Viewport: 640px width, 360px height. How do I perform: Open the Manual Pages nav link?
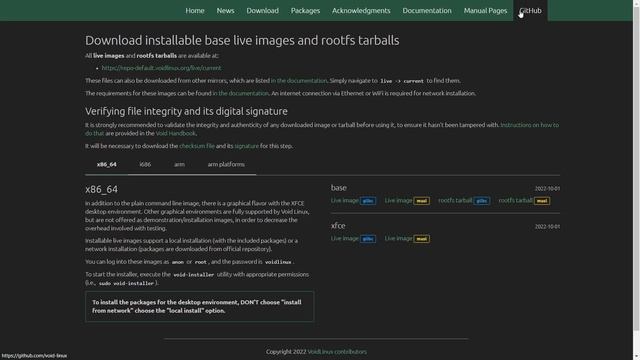point(485,11)
